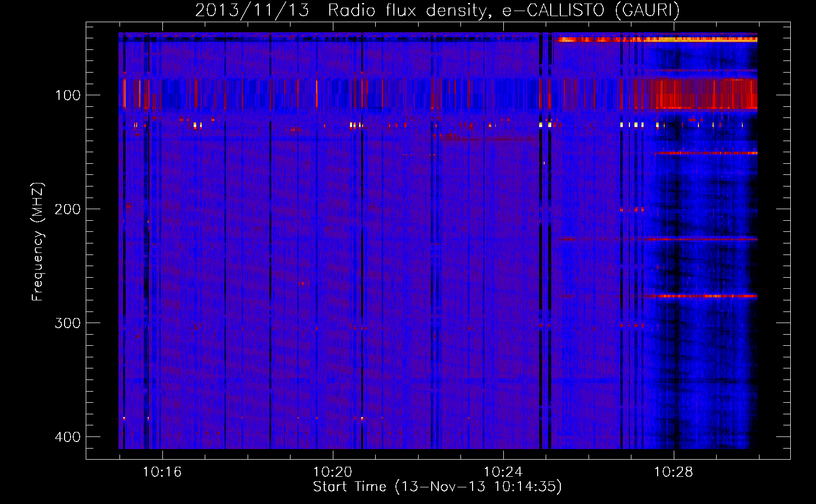Click the '10:28' time tick label
The height and width of the screenshot is (504, 816).
click(x=673, y=472)
